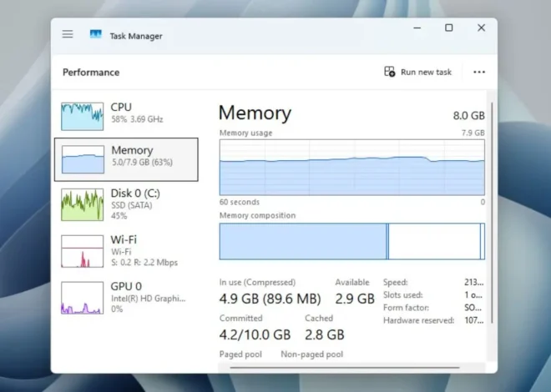The image size is (551, 392).
Task: Click the Paged pool label
Action: (240, 354)
